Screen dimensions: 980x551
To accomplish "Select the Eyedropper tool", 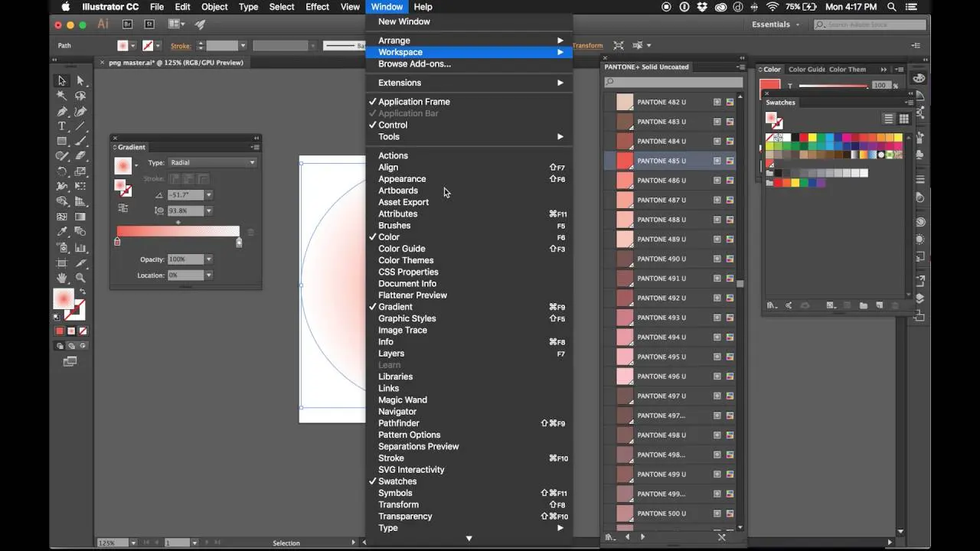I will click(62, 232).
